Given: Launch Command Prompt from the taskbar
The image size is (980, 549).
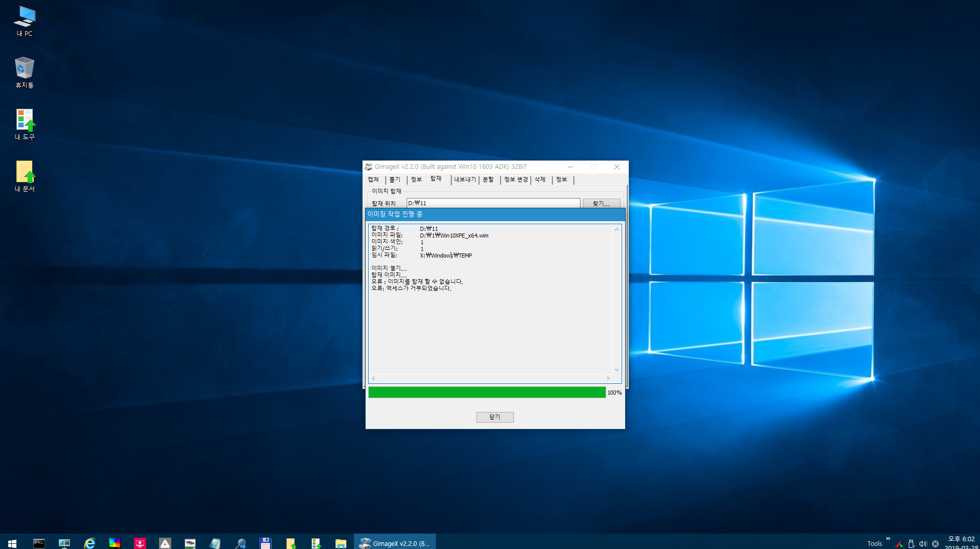Looking at the screenshot, I should pyautogui.click(x=39, y=543).
